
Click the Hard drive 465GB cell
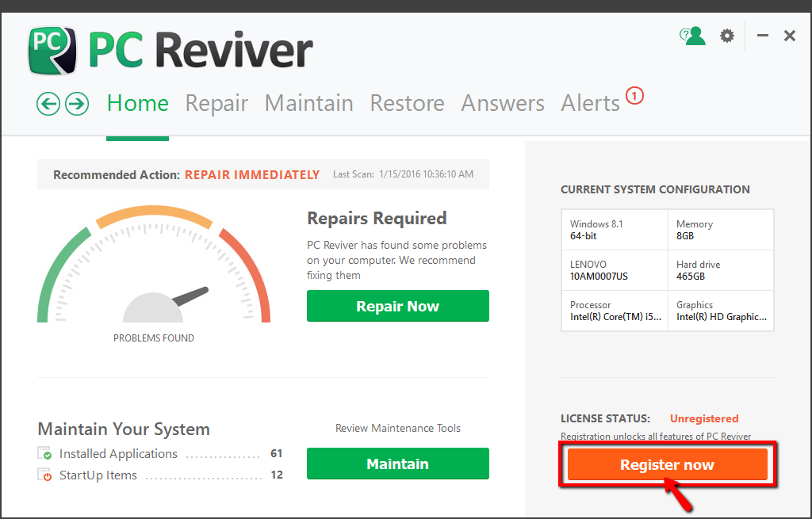pyautogui.click(x=721, y=270)
